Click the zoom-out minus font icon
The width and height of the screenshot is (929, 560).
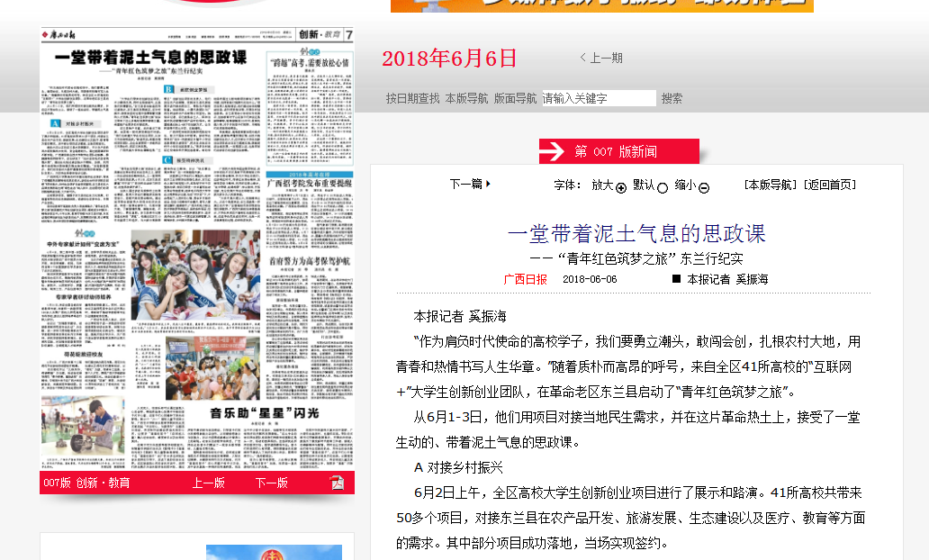(704, 187)
